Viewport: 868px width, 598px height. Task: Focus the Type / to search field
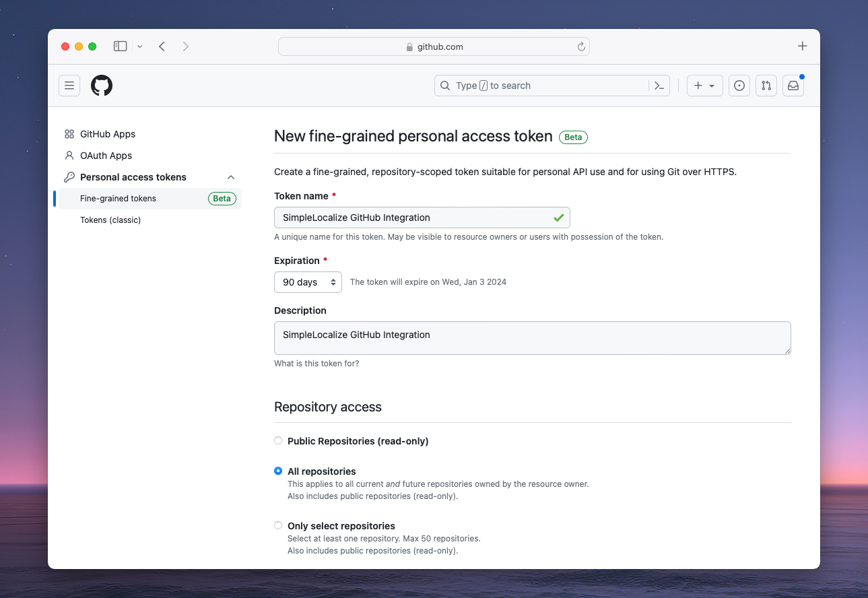(x=552, y=86)
